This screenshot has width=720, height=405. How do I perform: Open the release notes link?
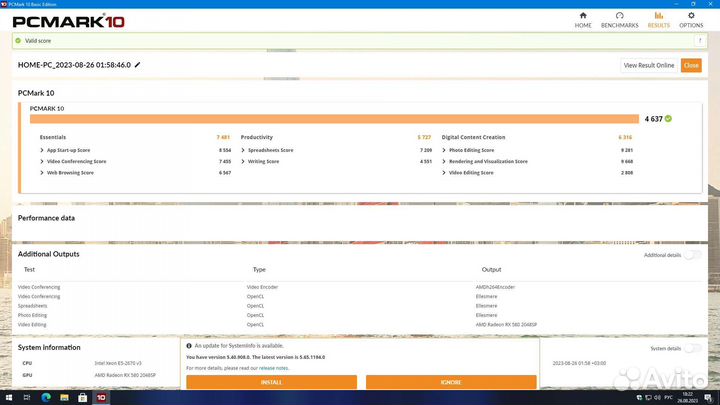click(x=274, y=368)
